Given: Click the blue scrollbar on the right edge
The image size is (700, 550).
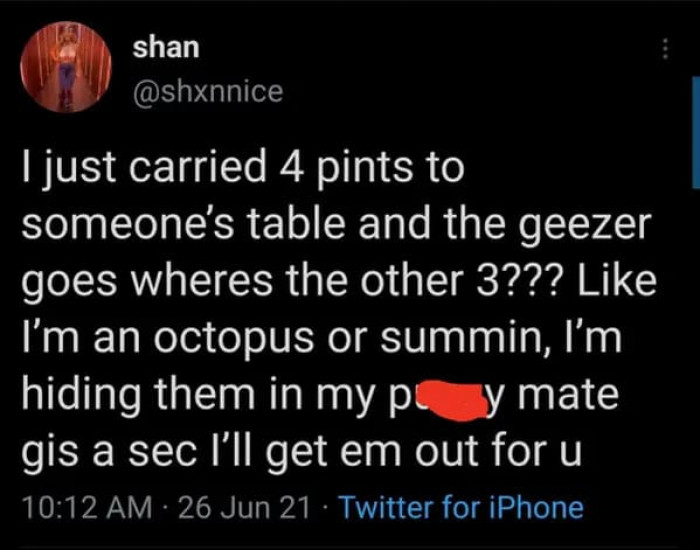Looking at the screenshot, I should (695, 130).
